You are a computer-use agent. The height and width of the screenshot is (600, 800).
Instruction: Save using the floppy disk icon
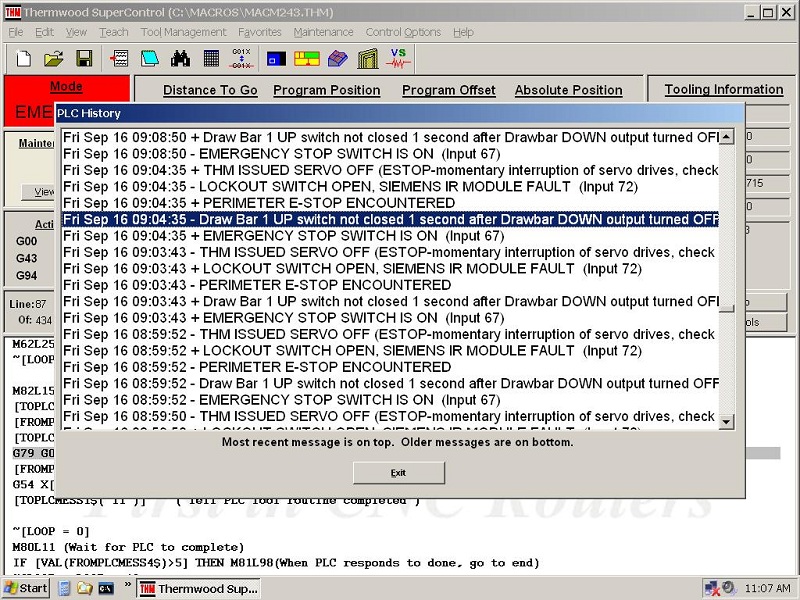[x=84, y=59]
